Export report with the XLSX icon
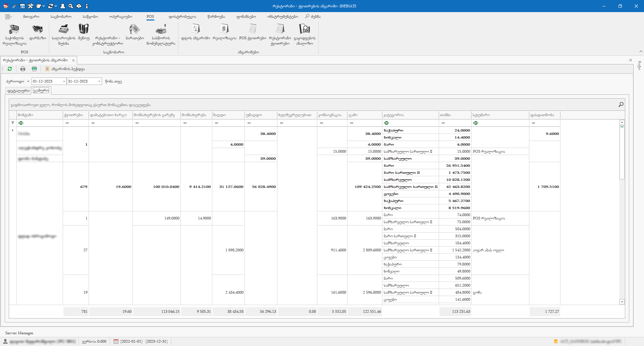 point(34,69)
